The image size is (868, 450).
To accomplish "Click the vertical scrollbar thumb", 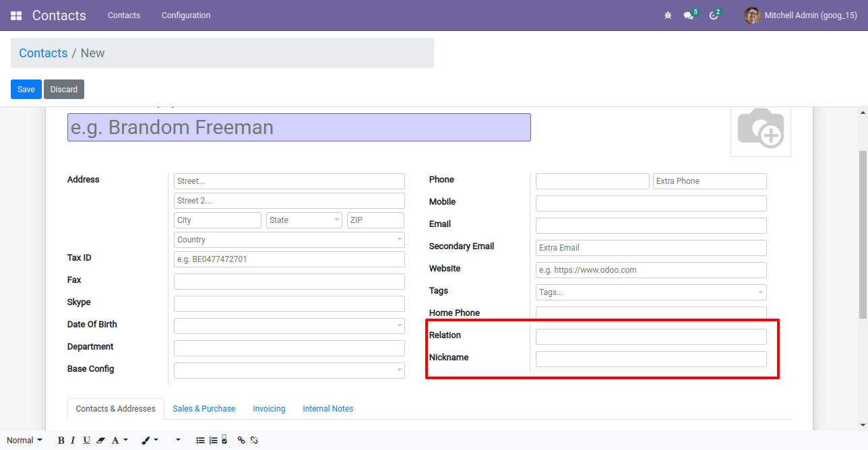I will pos(863,234).
